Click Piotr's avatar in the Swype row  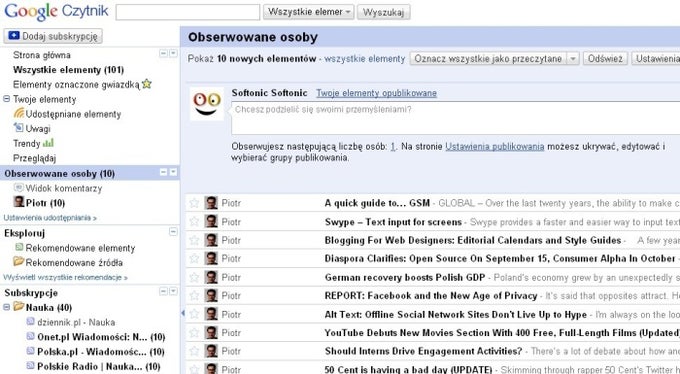211,221
